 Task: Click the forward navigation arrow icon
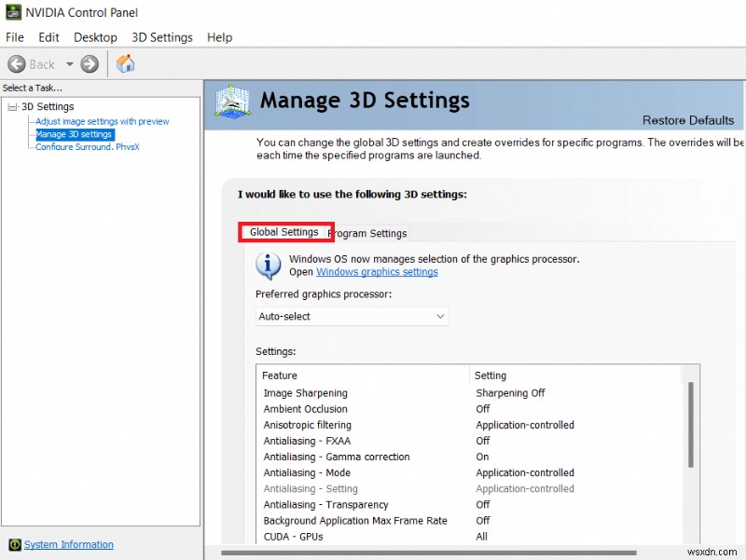[x=88, y=63]
